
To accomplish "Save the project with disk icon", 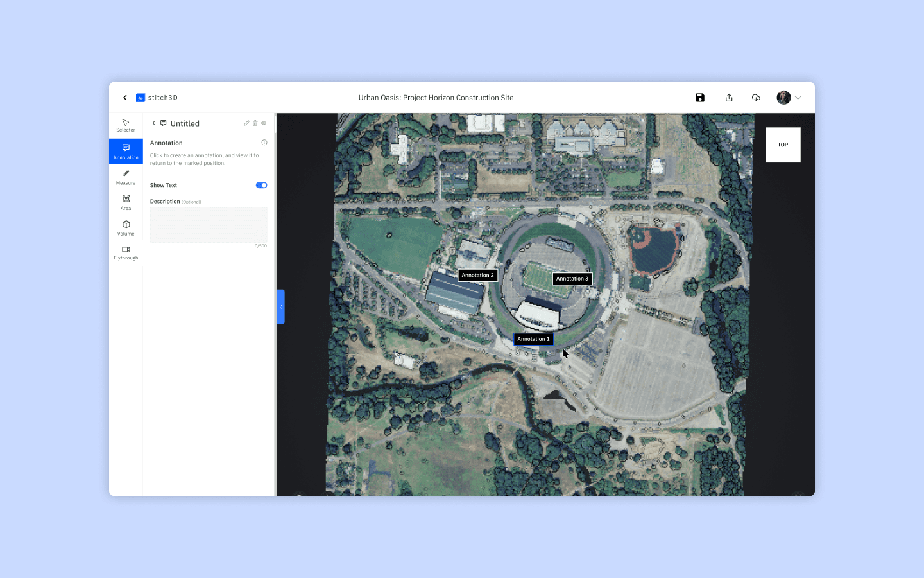I will pos(700,98).
